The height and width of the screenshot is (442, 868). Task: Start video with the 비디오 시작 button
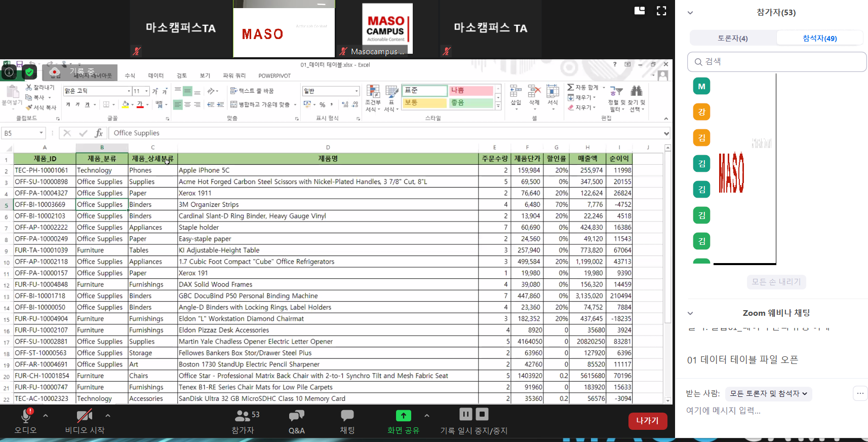pyautogui.click(x=85, y=421)
